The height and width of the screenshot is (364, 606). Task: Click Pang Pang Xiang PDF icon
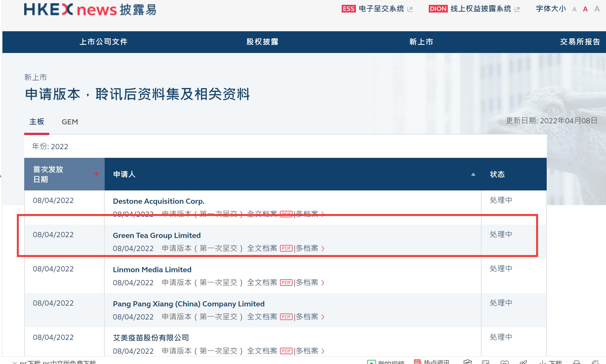(286, 317)
